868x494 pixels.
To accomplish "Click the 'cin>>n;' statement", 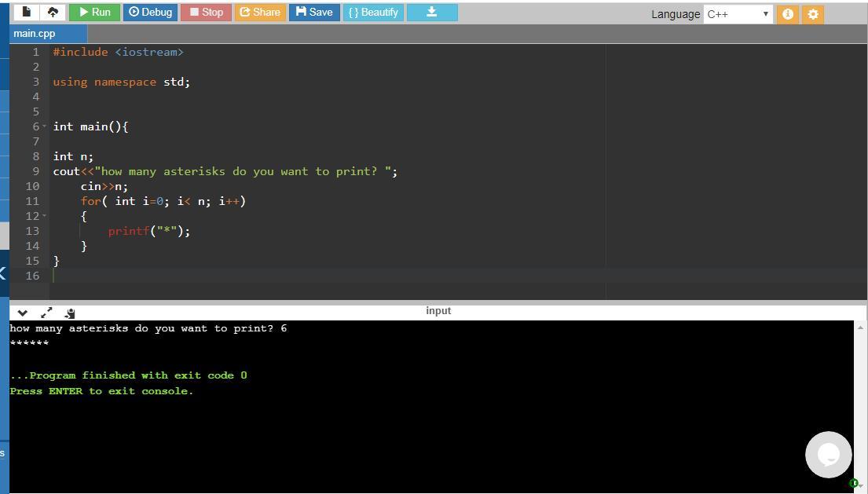I will [104, 186].
